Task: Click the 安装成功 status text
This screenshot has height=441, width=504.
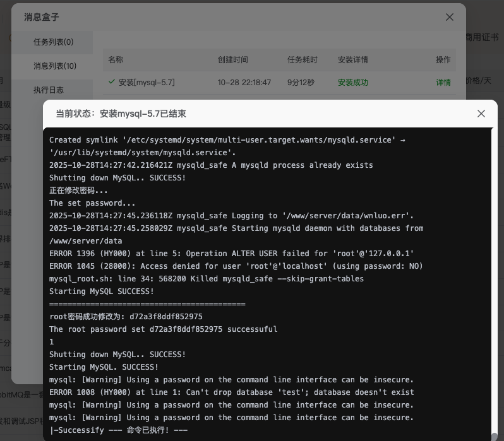Action: [x=352, y=83]
